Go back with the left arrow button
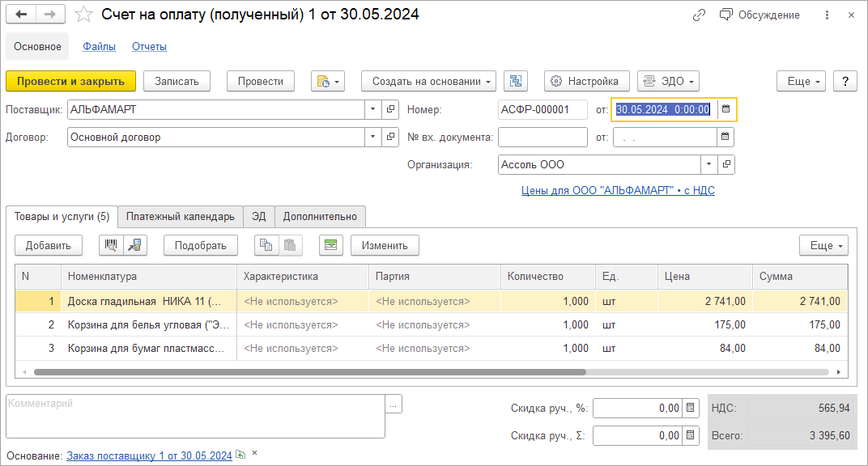The image size is (868, 466). pyautogui.click(x=21, y=15)
